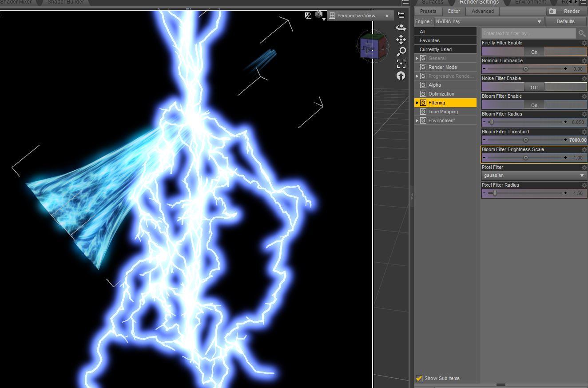
Task: Click minus stepper for Bloom Filter Radius
Action: pos(485,122)
